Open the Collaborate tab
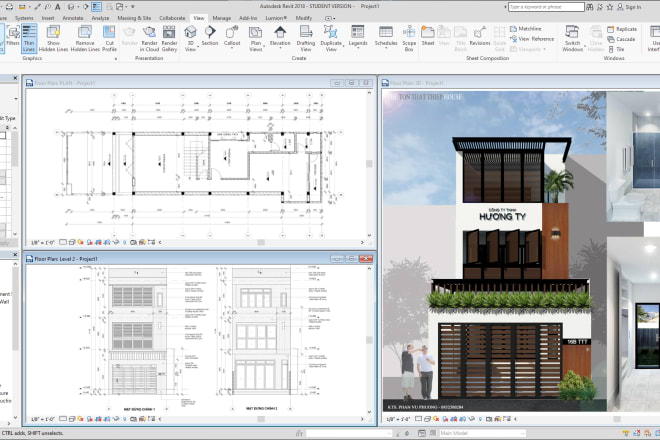 coord(172,18)
